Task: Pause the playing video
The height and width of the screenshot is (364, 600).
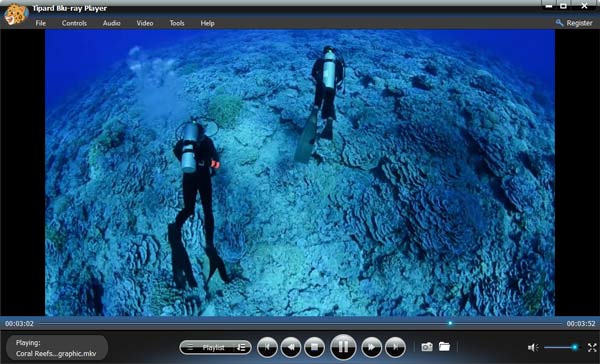Action: 343,347
